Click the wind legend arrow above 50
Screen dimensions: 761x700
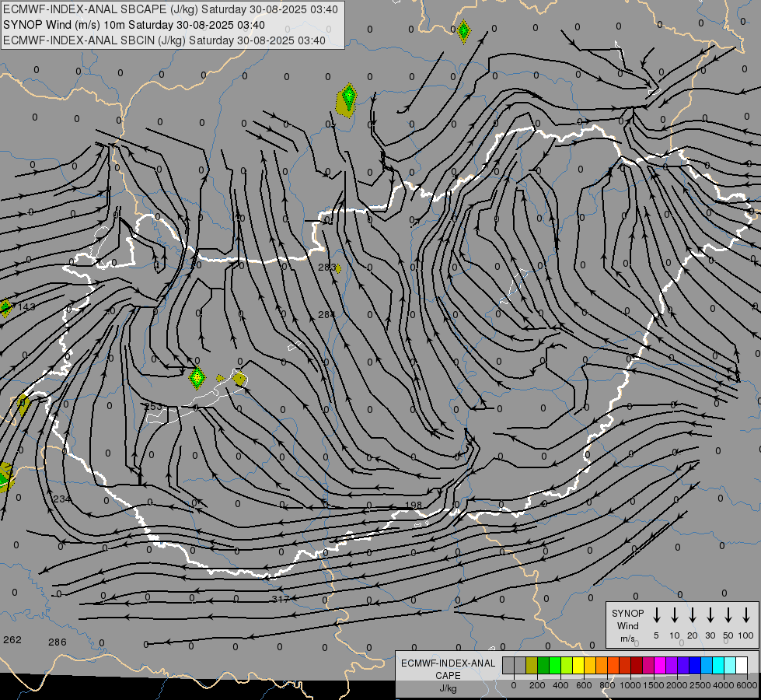[728, 615]
